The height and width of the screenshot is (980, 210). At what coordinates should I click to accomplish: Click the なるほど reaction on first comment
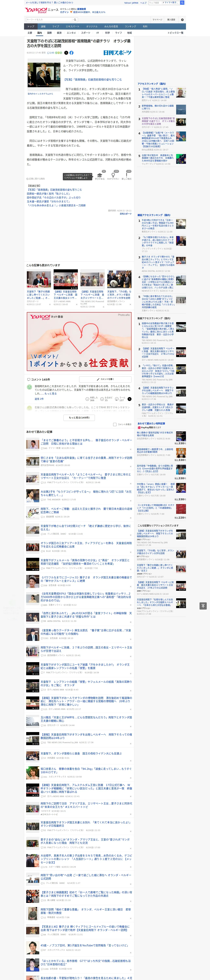pyautogui.click(x=106, y=399)
